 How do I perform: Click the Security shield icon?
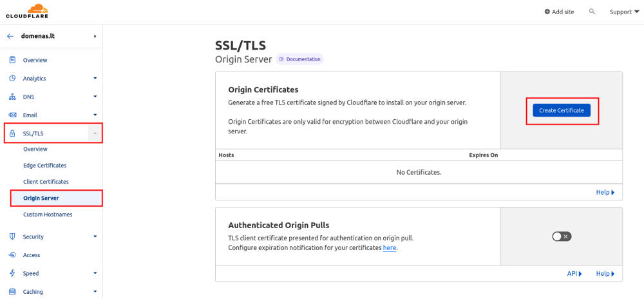pyautogui.click(x=12, y=236)
